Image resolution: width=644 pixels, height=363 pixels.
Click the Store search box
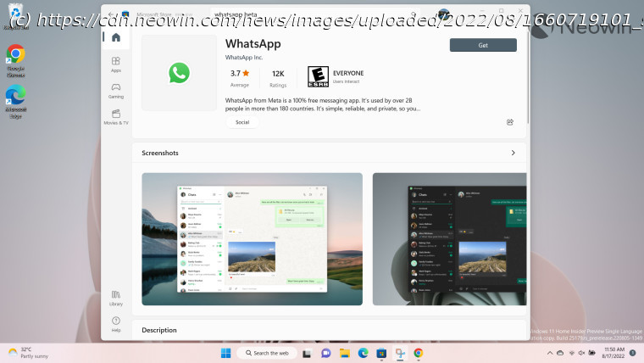(x=315, y=14)
